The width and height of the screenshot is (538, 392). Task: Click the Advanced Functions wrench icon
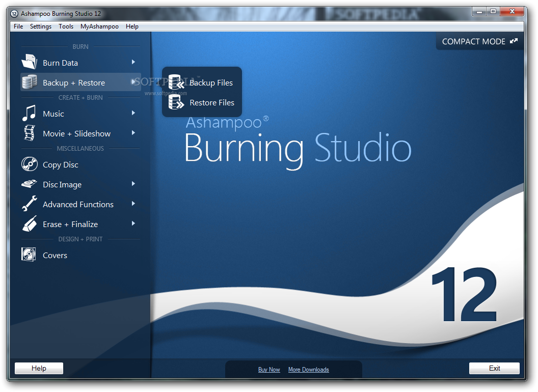[x=29, y=204]
